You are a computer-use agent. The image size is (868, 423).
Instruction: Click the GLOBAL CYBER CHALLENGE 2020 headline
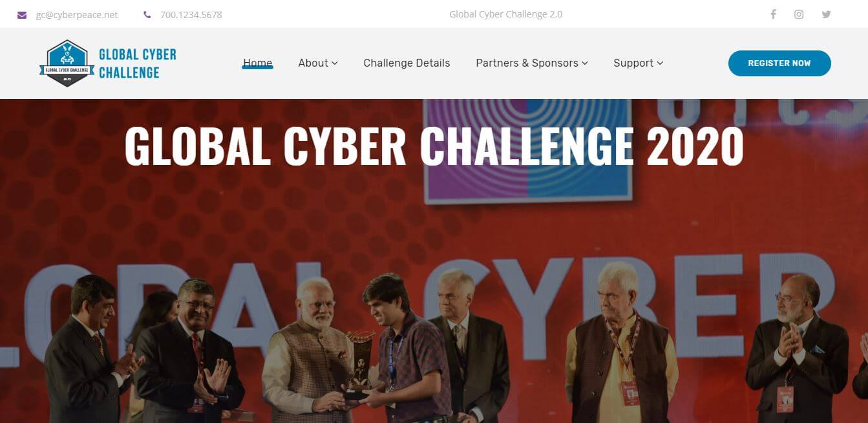[x=434, y=146]
